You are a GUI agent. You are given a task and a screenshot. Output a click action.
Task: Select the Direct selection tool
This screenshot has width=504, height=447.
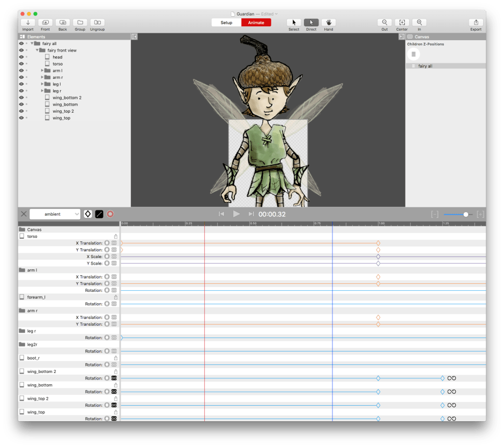coord(311,23)
